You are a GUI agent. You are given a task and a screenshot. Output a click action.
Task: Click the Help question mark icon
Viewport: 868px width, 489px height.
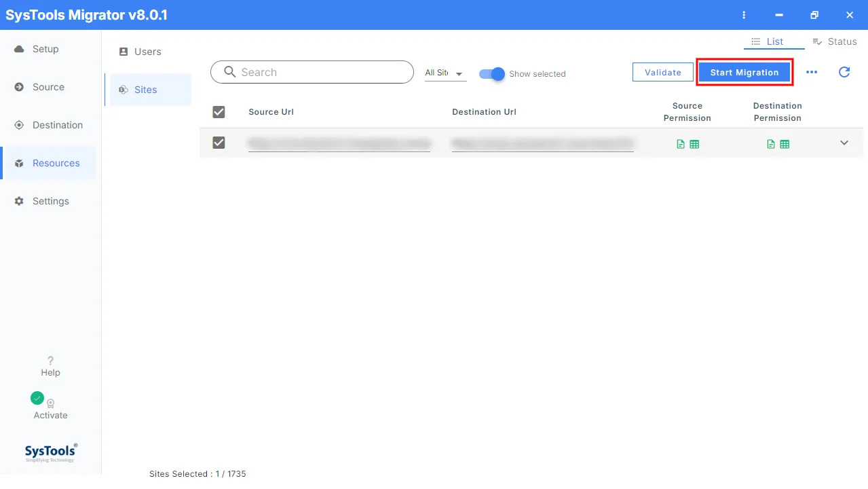click(50, 361)
